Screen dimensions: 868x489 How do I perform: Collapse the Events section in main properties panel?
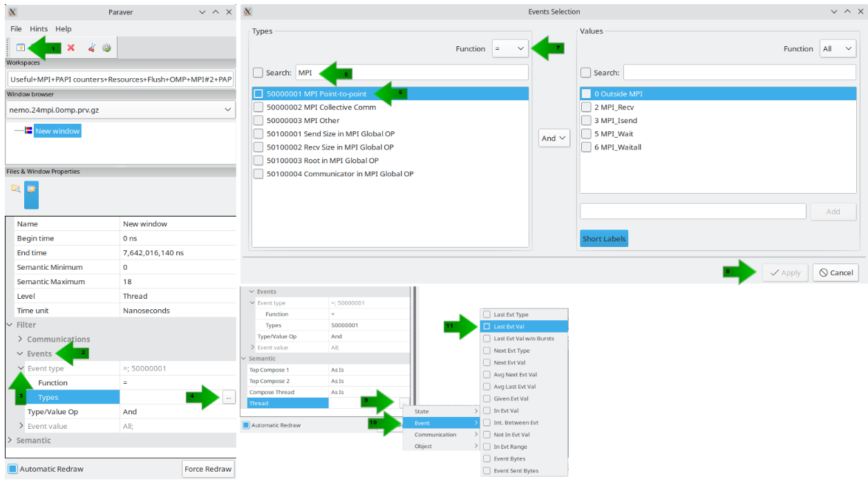pos(20,353)
